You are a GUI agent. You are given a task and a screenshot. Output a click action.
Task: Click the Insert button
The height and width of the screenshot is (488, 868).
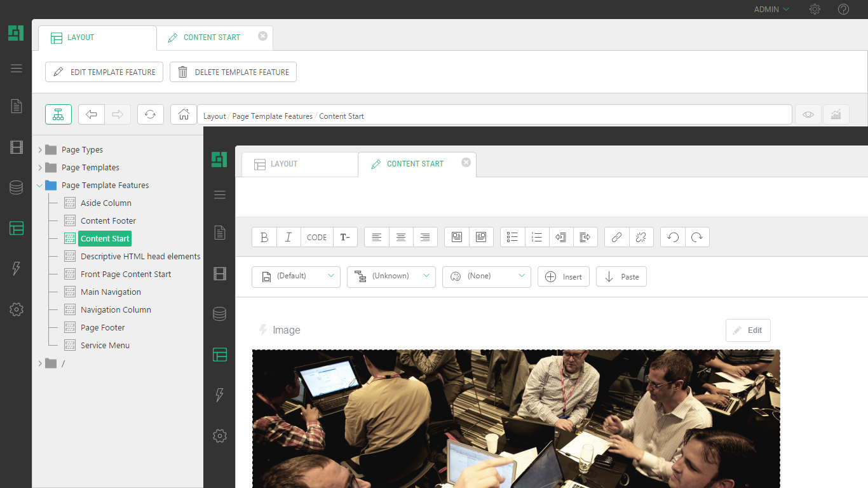564,276
